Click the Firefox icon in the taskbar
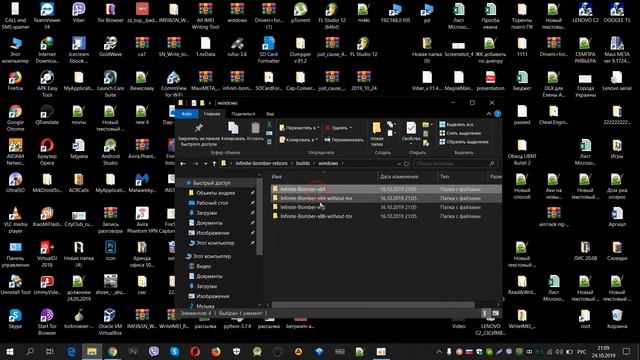Screen dimensions: 640x360 coord(216,351)
